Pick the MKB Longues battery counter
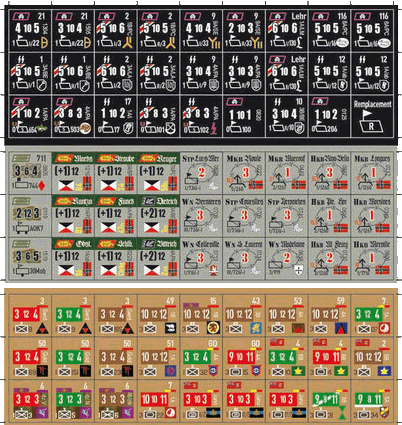Viewport: 402px width, 425px height. 372,173
